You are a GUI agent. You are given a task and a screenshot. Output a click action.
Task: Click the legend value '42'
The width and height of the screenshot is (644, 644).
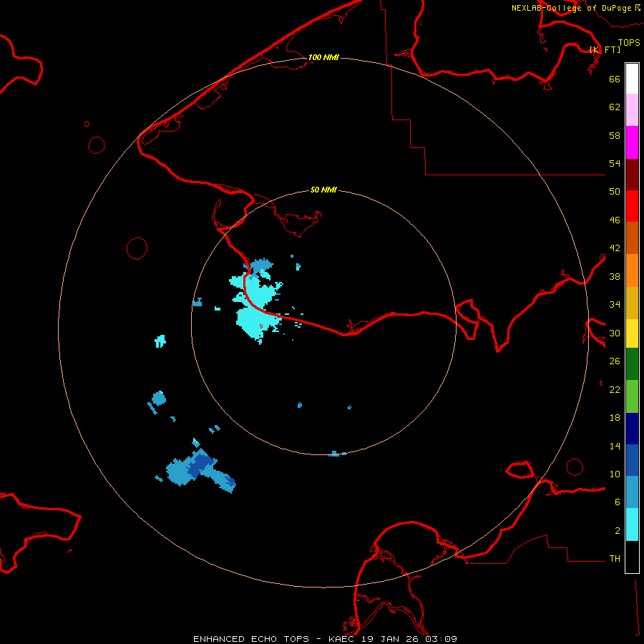(x=615, y=248)
